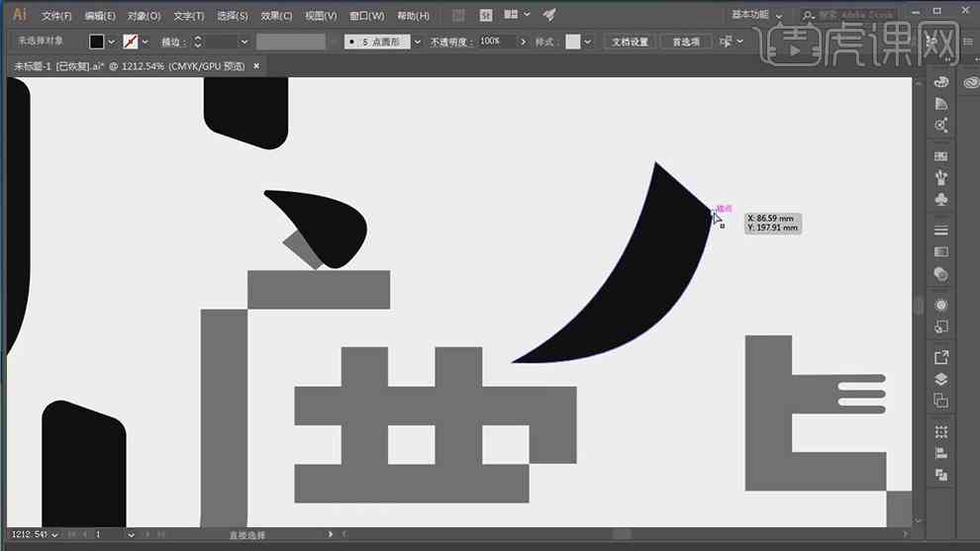The image size is (980, 551).
Task: Click the Ai application logo
Action: [20, 15]
